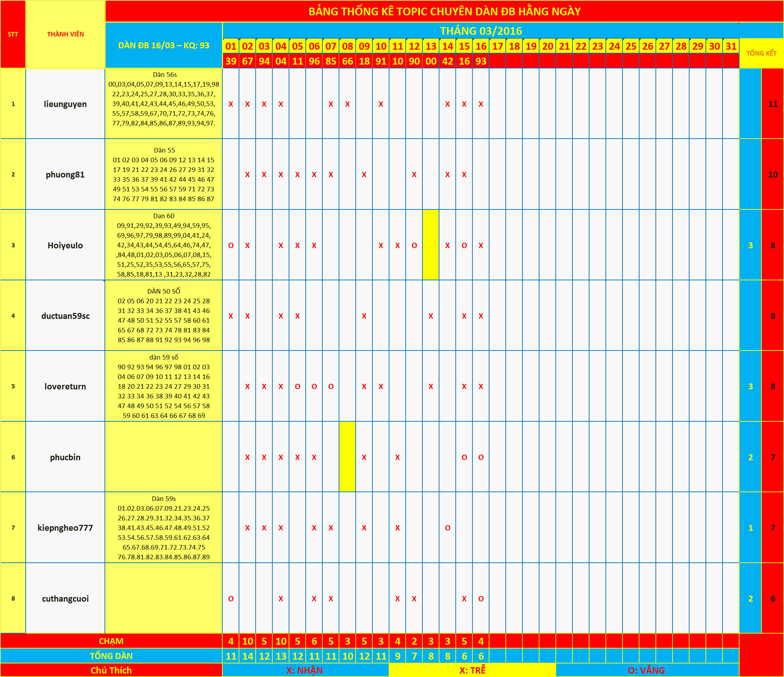Select TỔNG DÀN value '9' for day 11
Image resolution: width=784 pixels, height=677 pixels.
point(397,656)
